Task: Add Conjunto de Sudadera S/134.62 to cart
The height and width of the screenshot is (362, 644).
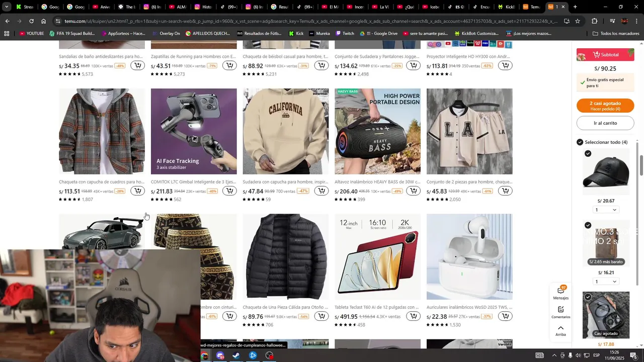Action: click(414, 65)
